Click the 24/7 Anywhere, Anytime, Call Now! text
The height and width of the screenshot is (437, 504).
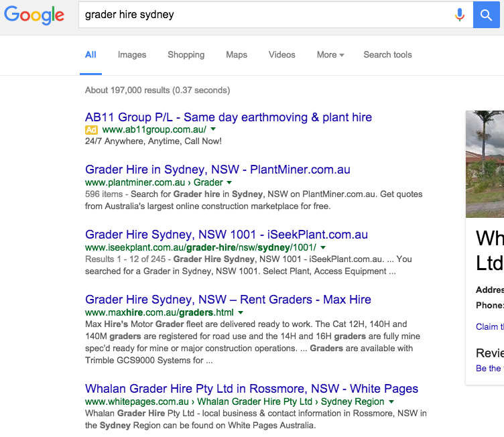pos(153,141)
